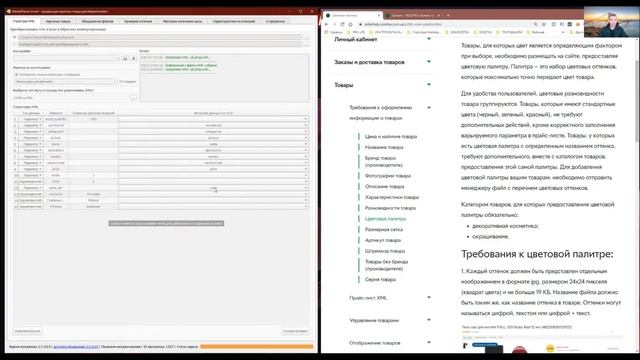Screen dimensions: 640x360
Task: Toggle the Товары section chevron
Action: click(x=429, y=84)
